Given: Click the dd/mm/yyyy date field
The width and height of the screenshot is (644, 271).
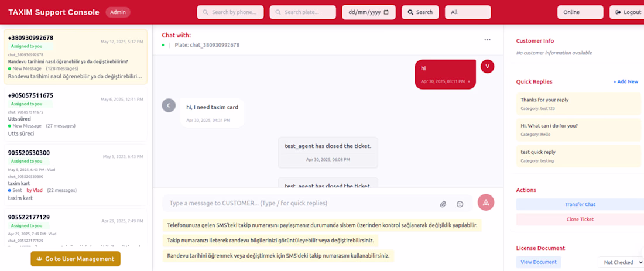Looking at the screenshot, I should [x=369, y=12].
